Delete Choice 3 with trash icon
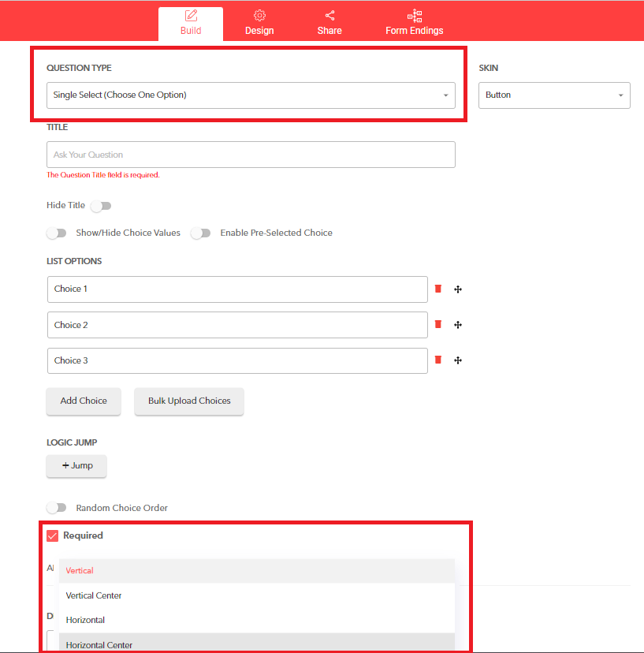 (x=438, y=360)
